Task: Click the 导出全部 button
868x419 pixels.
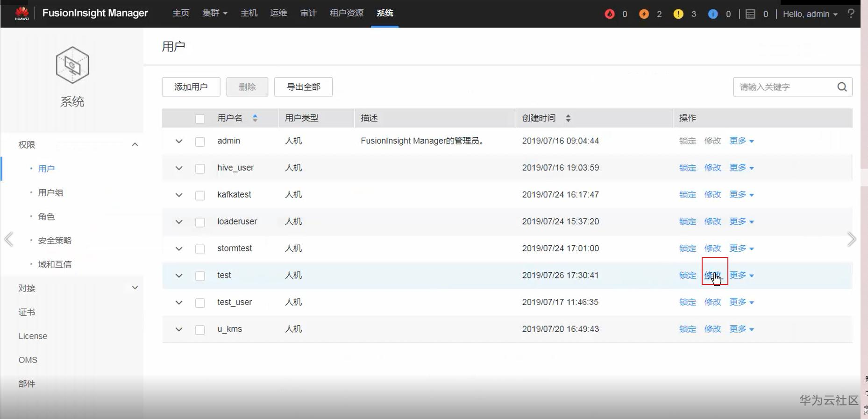Action: [x=304, y=87]
